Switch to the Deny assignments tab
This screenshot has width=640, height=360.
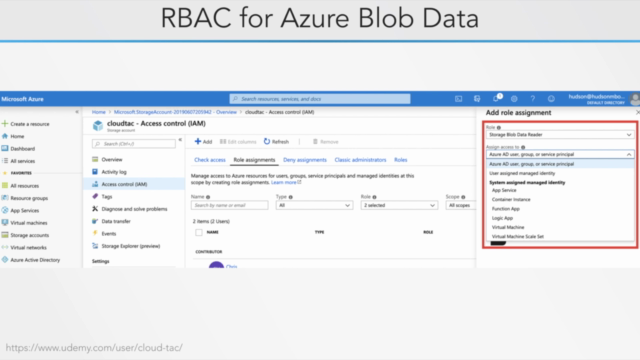(305, 160)
